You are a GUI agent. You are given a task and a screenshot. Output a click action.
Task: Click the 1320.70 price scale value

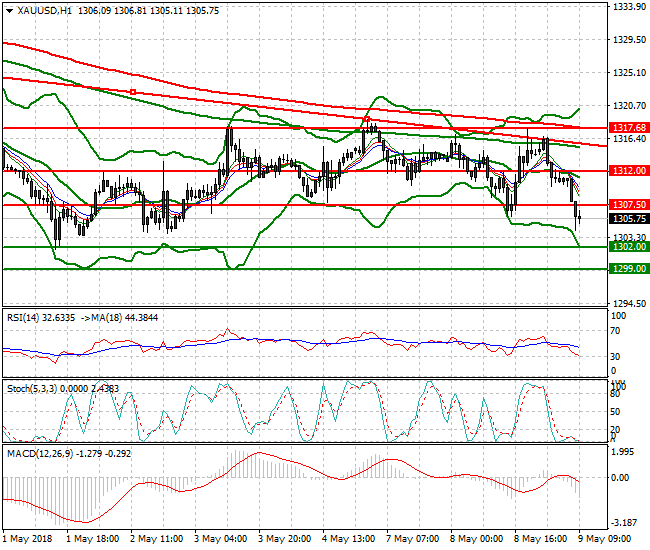click(629, 106)
